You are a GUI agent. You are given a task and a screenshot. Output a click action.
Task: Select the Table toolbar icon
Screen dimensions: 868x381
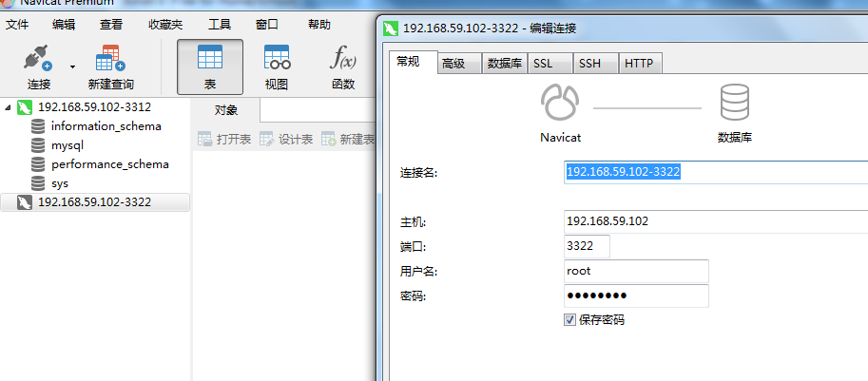210,57
